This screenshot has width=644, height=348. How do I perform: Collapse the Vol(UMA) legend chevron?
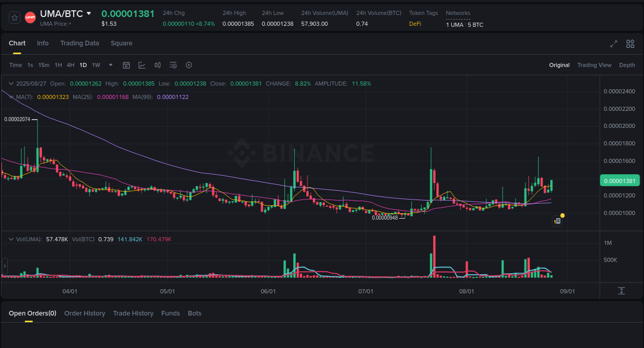11,239
